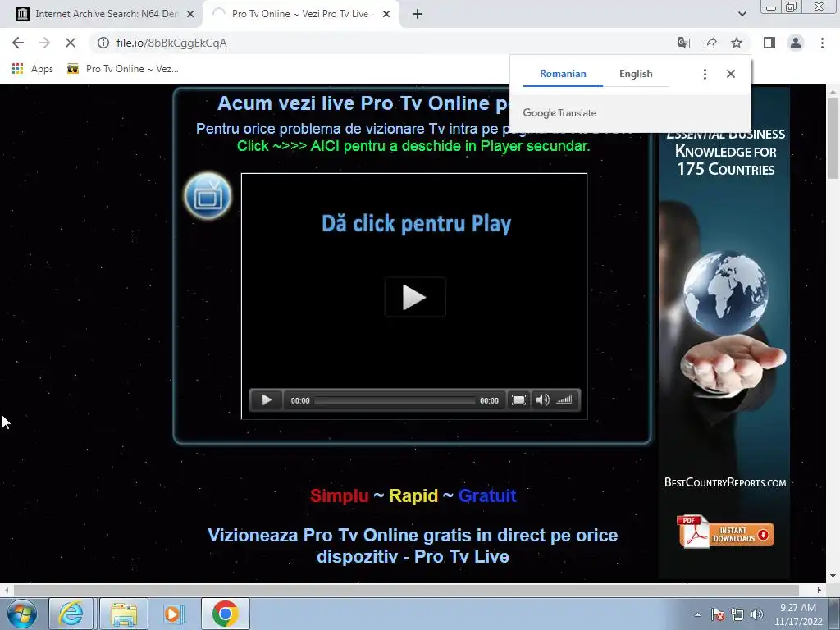Click the forward navigation arrow
Image resolution: width=840 pixels, height=630 pixels.
pos(44,43)
